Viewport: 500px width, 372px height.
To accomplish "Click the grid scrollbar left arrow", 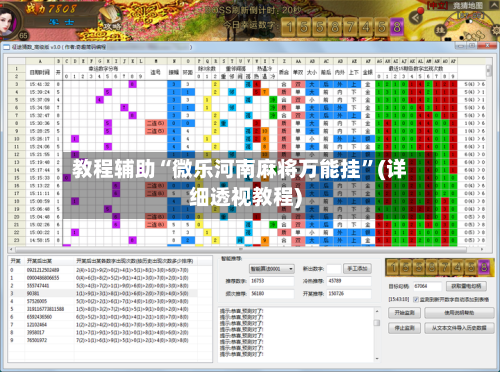I will coord(11,249).
